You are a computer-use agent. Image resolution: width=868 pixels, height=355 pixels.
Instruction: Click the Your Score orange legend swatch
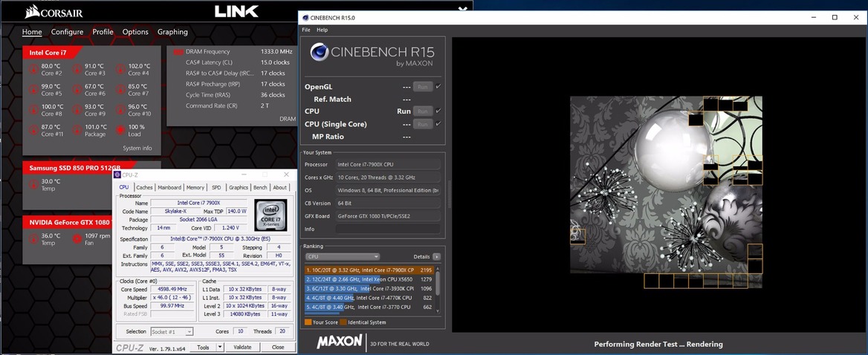(308, 322)
